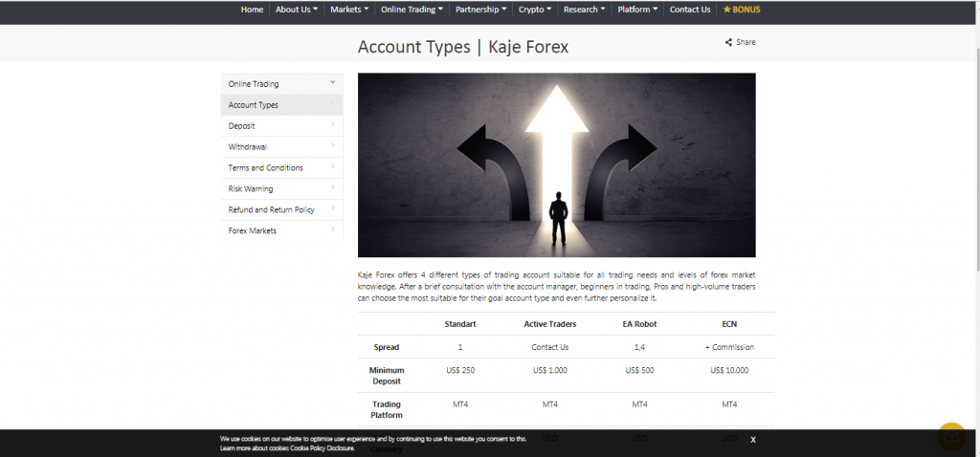Expand the Partnership dropdown menu

481,10
